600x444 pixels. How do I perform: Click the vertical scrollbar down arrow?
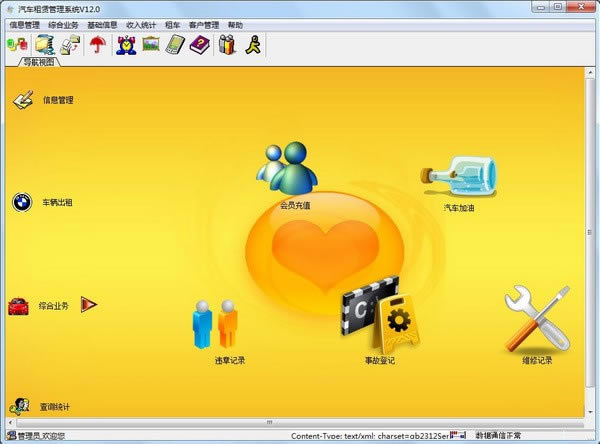coord(590,412)
